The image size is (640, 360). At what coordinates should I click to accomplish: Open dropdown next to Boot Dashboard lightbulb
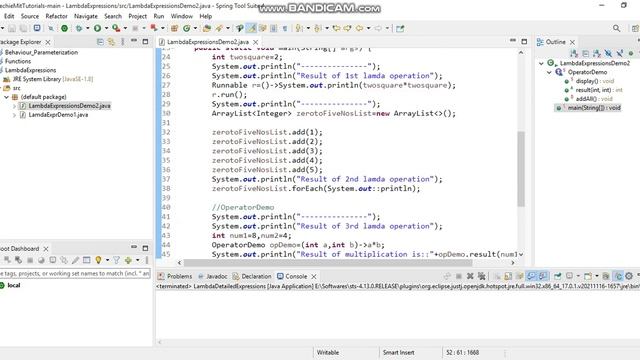coord(107,260)
